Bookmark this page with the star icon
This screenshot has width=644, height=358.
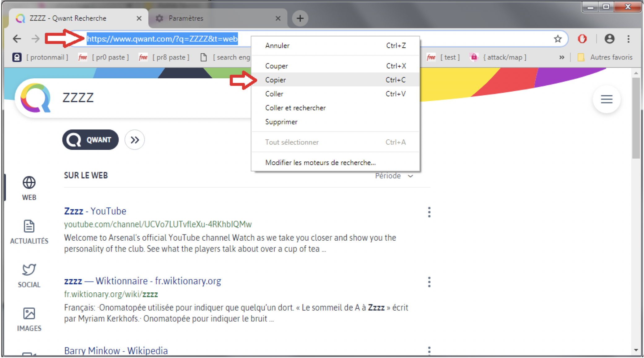coord(558,39)
